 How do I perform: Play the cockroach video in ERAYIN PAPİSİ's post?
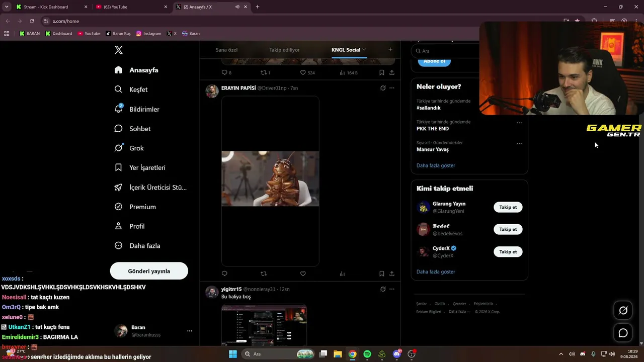click(270, 178)
